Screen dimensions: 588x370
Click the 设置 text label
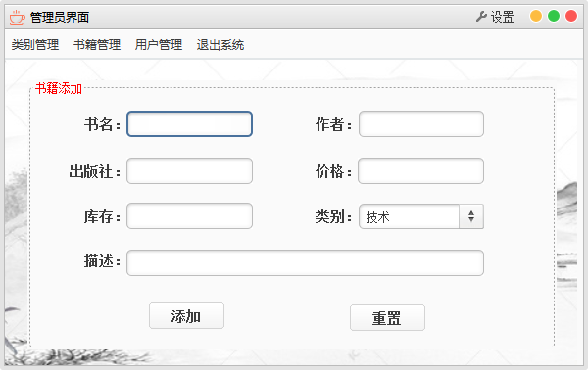tap(502, 17)
